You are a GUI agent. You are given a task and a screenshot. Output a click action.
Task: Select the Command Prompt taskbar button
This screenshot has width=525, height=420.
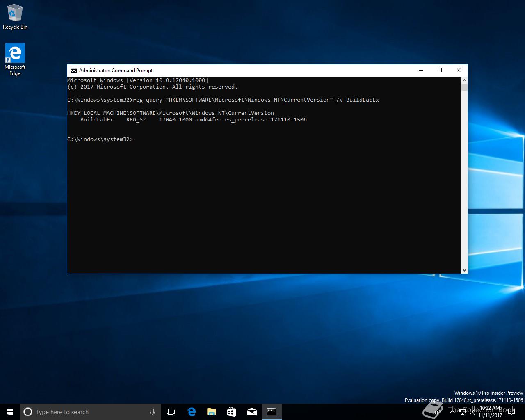[x=272, y=412]
